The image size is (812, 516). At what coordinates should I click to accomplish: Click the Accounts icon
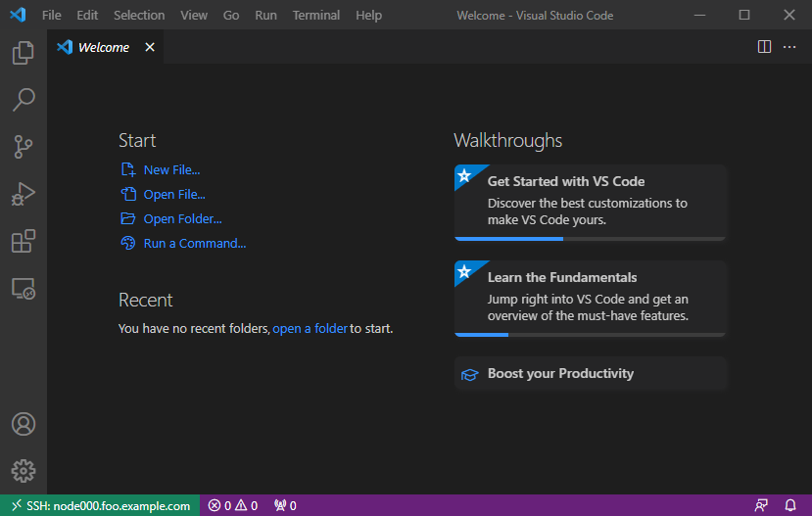24,424
